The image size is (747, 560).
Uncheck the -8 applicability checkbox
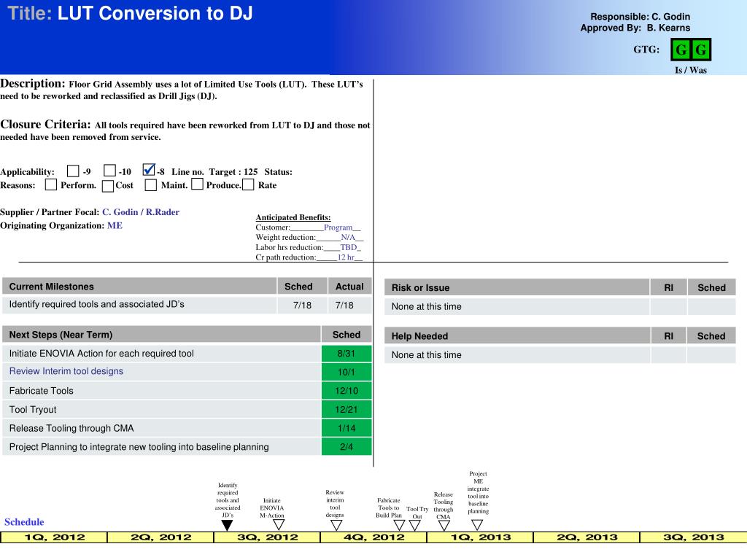[149, 170]
